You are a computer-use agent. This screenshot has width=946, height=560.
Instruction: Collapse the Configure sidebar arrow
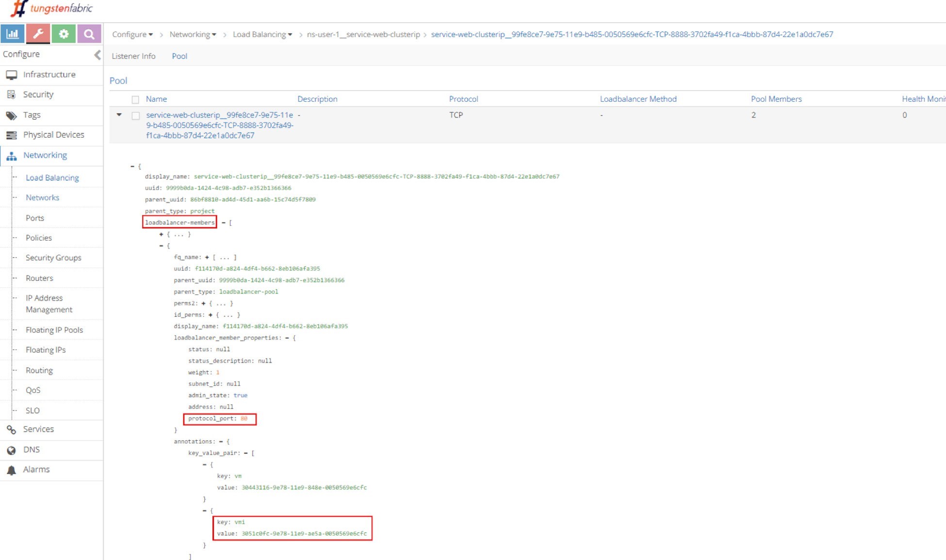coord(98,55)
